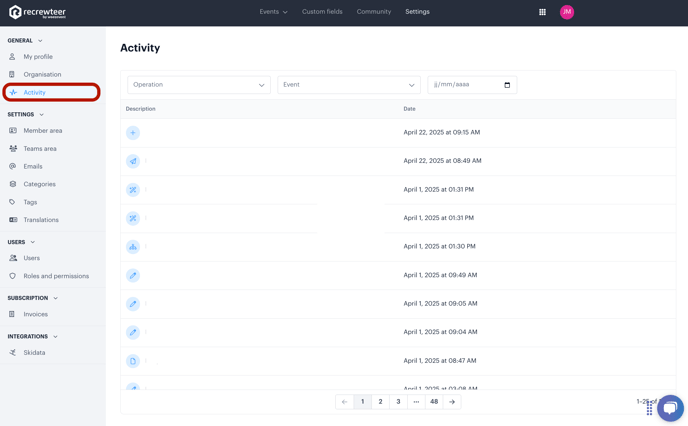Click the Roles and permissions shield icon

(x=12, y=276)
